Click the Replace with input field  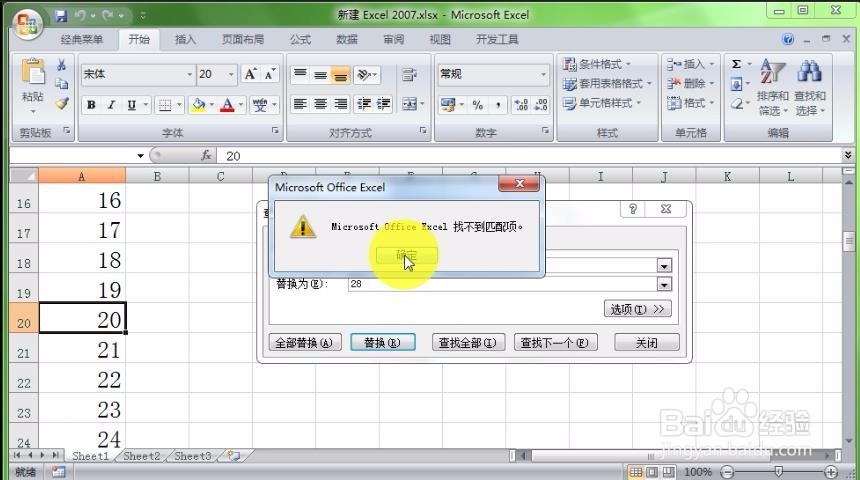[x=502, y=284]
